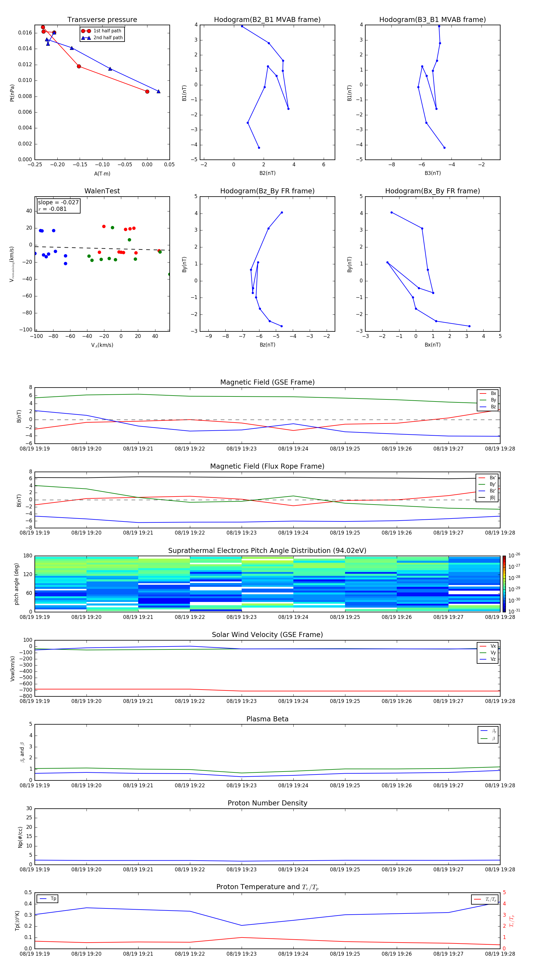The image size is (535, 980).
Task: Click the Suprathermal Electrons Pitch Angle Distribution title
Action: pos(267,551)
